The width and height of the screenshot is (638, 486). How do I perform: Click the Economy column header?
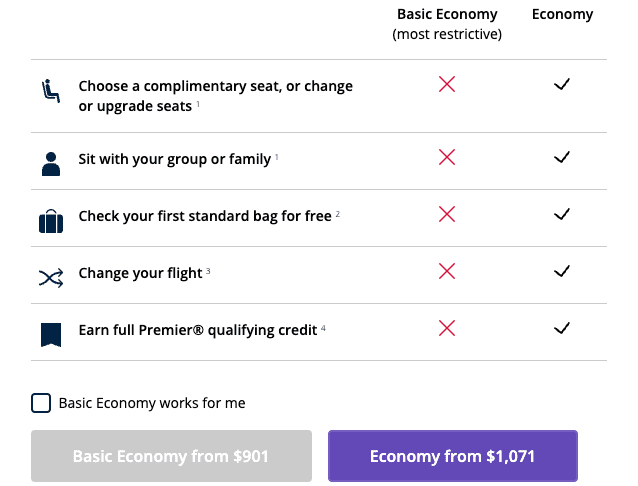pos(562,14)
